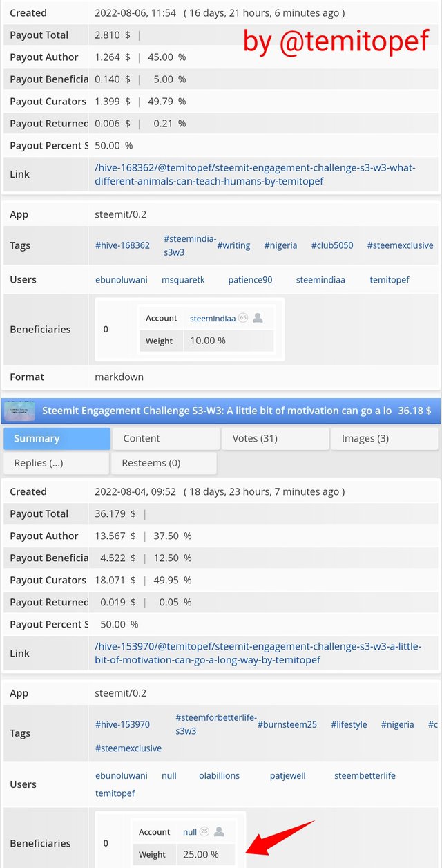Open the Replies (...) tab
This screenshot has width=442, height=868.
(x=57, y=463)
